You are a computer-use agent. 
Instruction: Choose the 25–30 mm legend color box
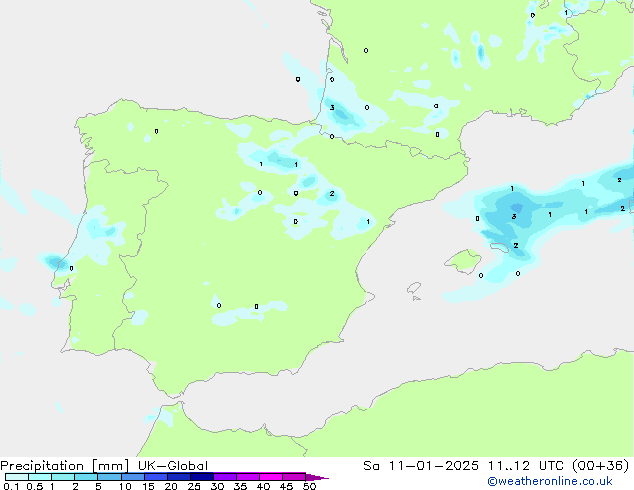[201, 477]
